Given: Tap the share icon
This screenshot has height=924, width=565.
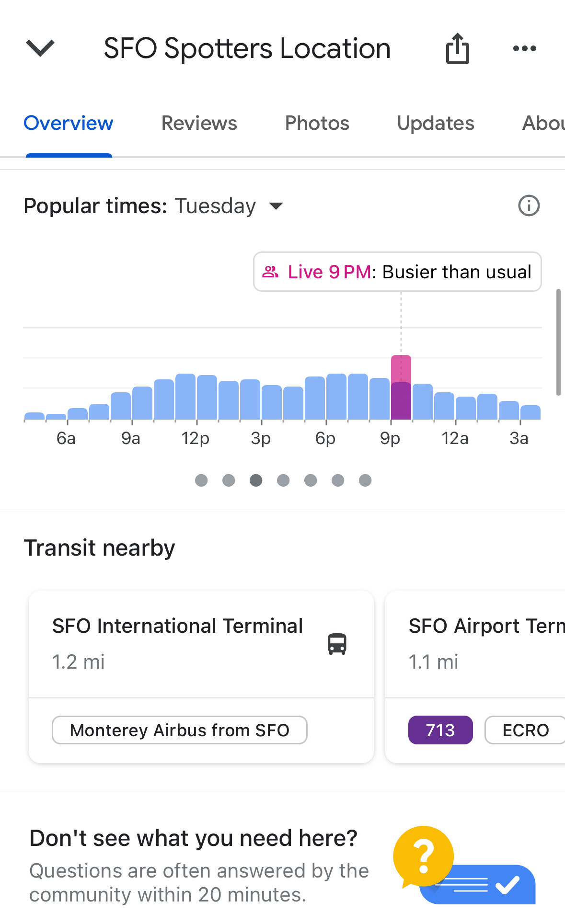Looking at the screenshot, I should tap(458, 48).
